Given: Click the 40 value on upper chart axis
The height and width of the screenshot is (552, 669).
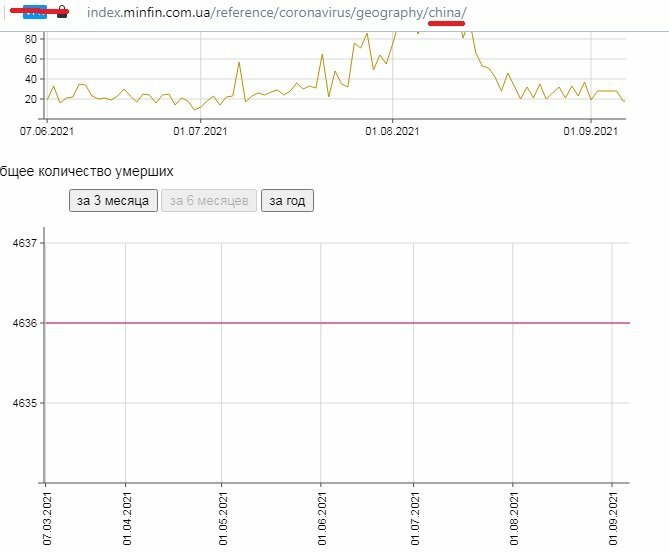Looking at the screenshot, I should [x=31, y=79].
